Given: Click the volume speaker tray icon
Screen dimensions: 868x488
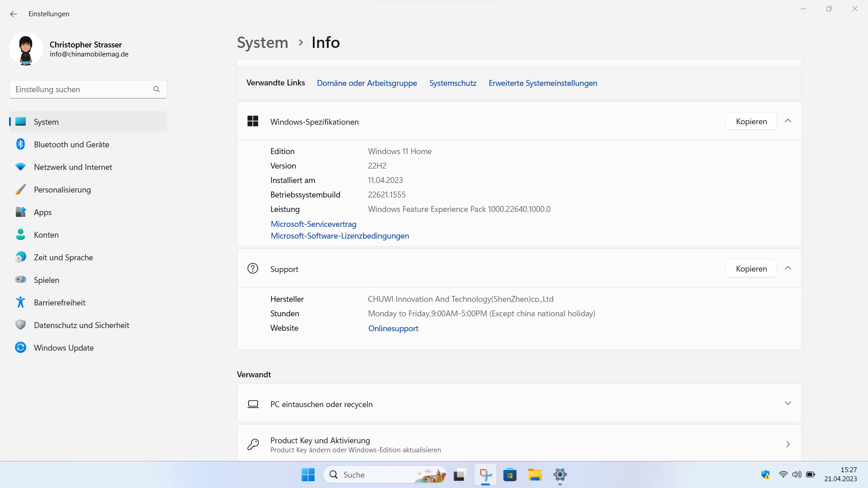Looking at the screenshot, I should pyautogui.click(x=797, y=474).
